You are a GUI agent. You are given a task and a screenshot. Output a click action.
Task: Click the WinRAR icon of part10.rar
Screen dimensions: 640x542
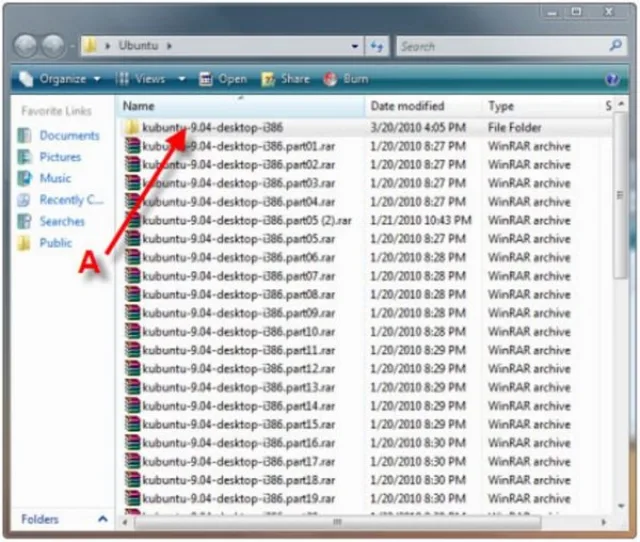pyautogui.click(x=133, y=331)
